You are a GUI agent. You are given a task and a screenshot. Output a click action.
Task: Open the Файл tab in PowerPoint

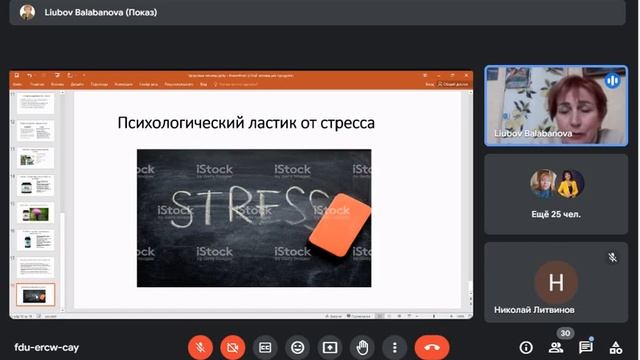(x=17, y=84)
